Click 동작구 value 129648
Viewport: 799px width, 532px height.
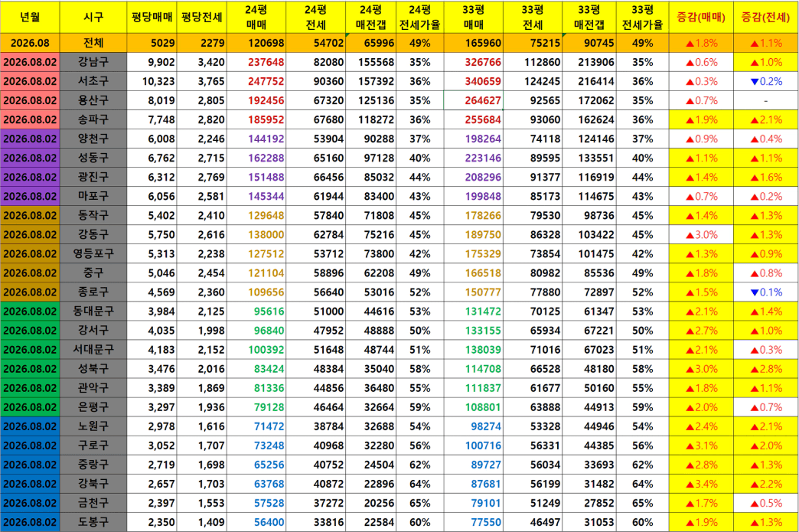click(x=256, y=216)
